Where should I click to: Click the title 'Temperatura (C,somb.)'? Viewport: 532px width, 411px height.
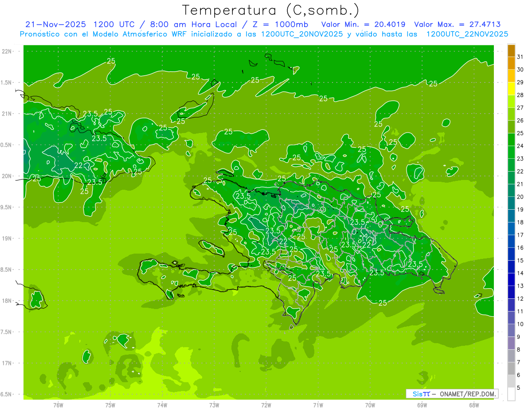point(270,10)
